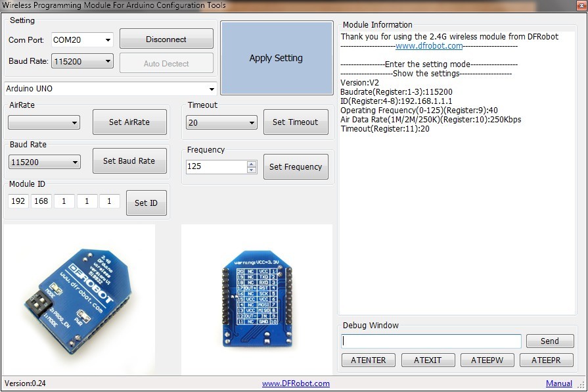Click the Auto Dectect button
This screenshot has height=392, width=588.
(166, 63)
